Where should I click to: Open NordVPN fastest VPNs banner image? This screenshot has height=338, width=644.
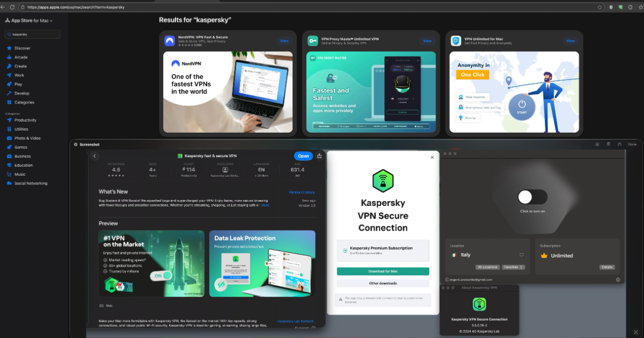click(228, 92)
